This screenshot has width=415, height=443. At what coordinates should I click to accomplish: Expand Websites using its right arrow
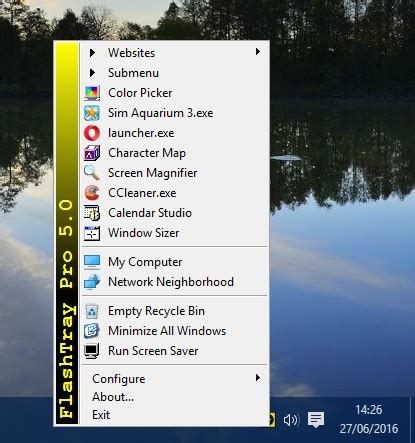[x=258, y=52]
